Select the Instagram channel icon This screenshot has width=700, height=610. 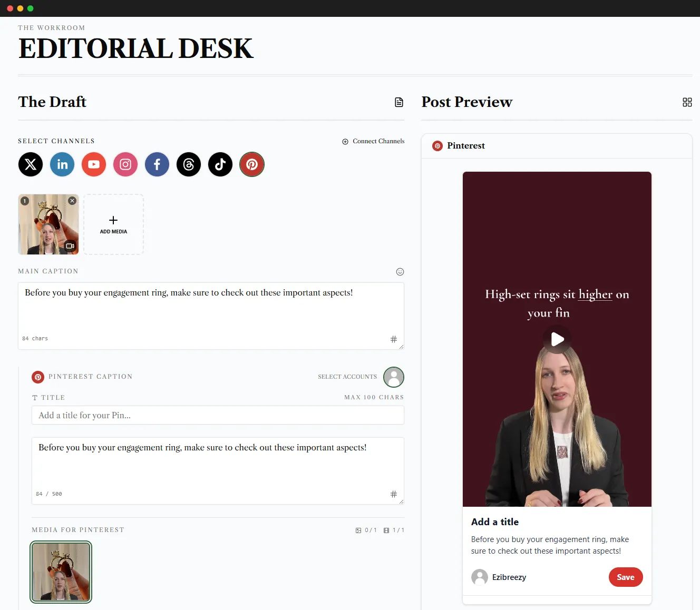(x=125, y=164)
